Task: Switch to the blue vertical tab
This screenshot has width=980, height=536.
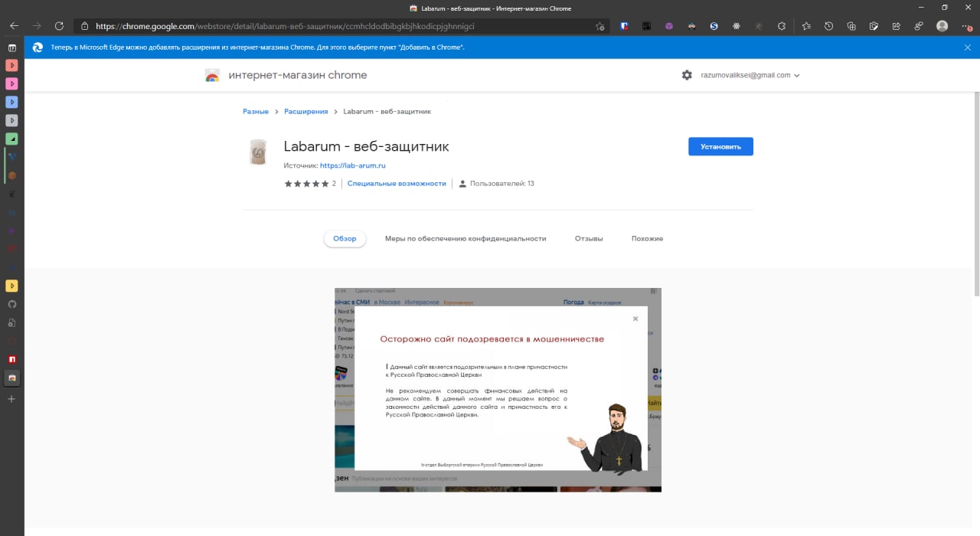Action: coord(11,102)
